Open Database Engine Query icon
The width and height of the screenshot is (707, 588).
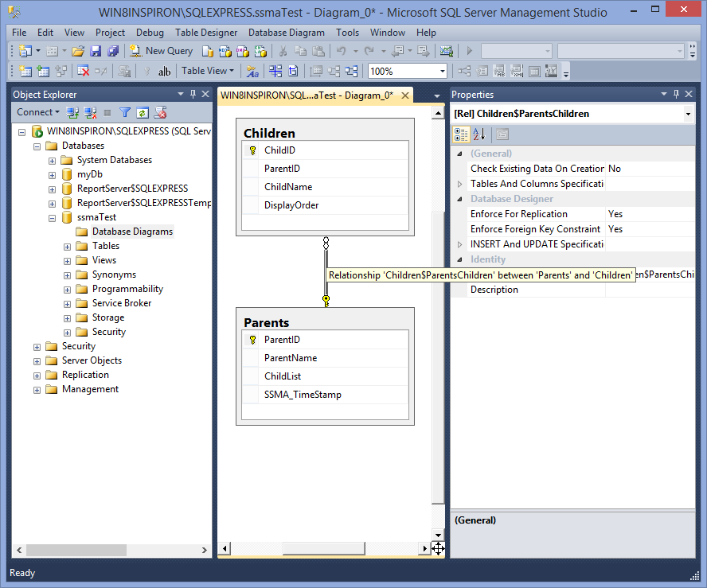(x=208, y=52)
